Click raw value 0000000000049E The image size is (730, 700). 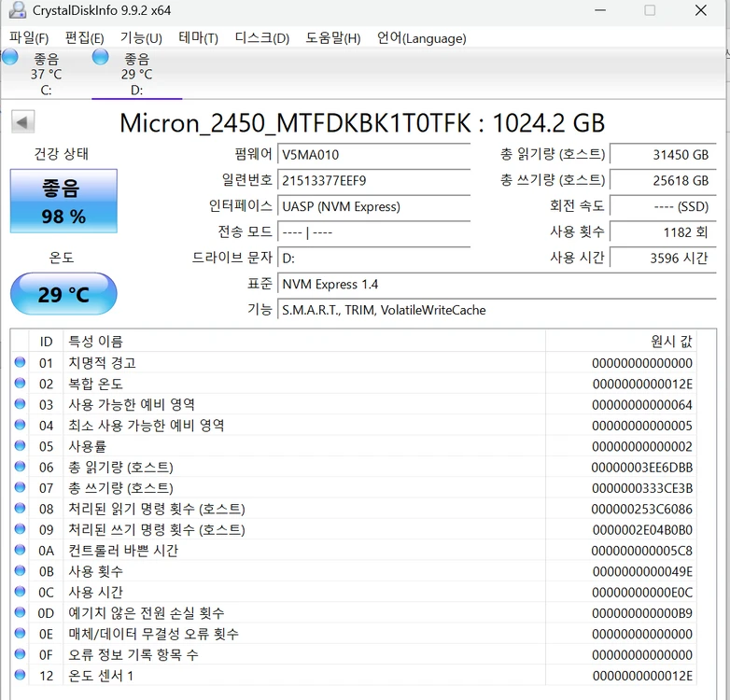[642, 571]
